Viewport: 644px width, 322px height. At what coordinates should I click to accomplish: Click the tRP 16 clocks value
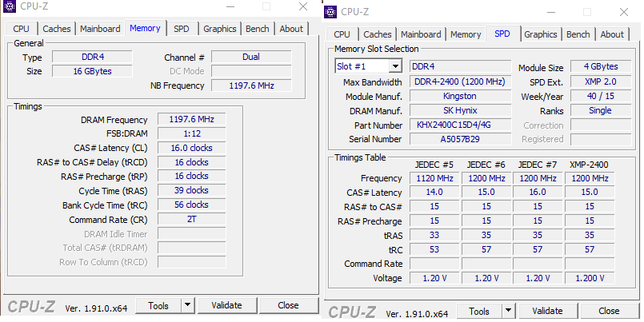(192, 177)
